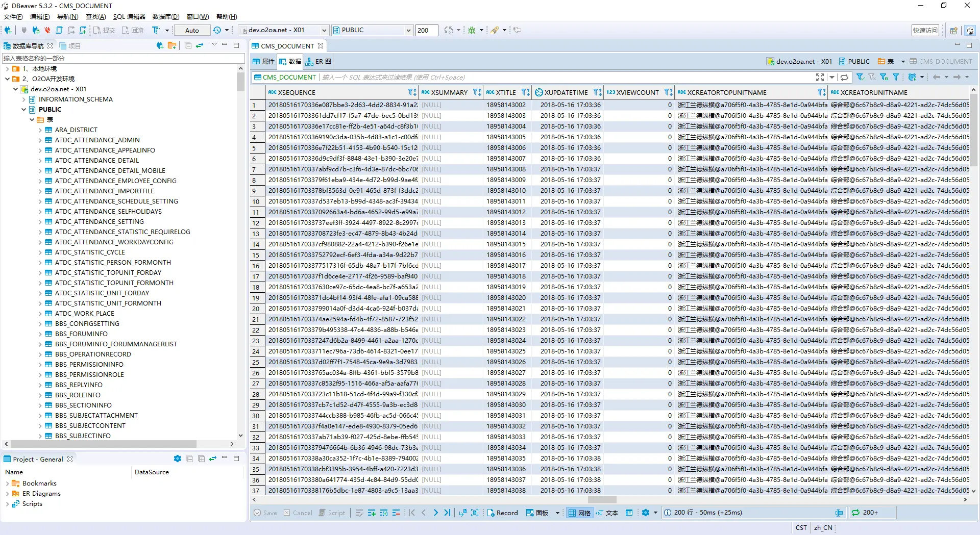Screen dimensions: 980x535
Task: Jump to the last row arrow icon
Action: [x=448, y=513]
